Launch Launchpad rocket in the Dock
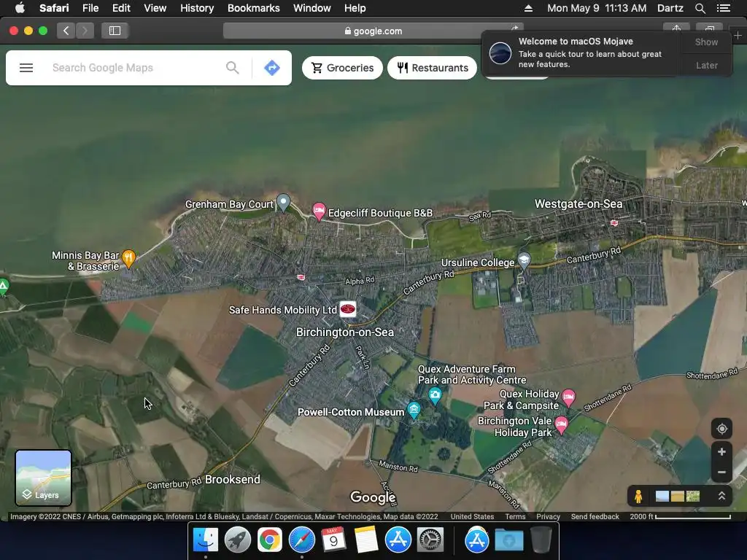 click(237, 540)
